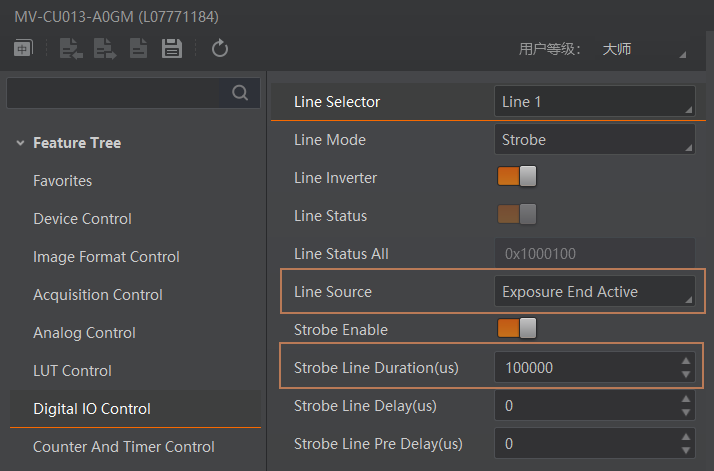The width and height of the screenshot is (714, 471).
Task: Collapse the Feature Tree chevron
Action: (x=20, y=143)
